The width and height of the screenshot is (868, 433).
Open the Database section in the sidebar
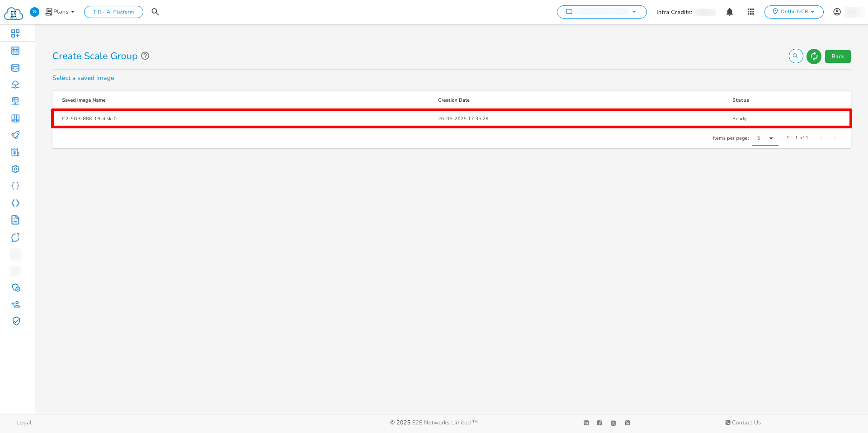15,67
